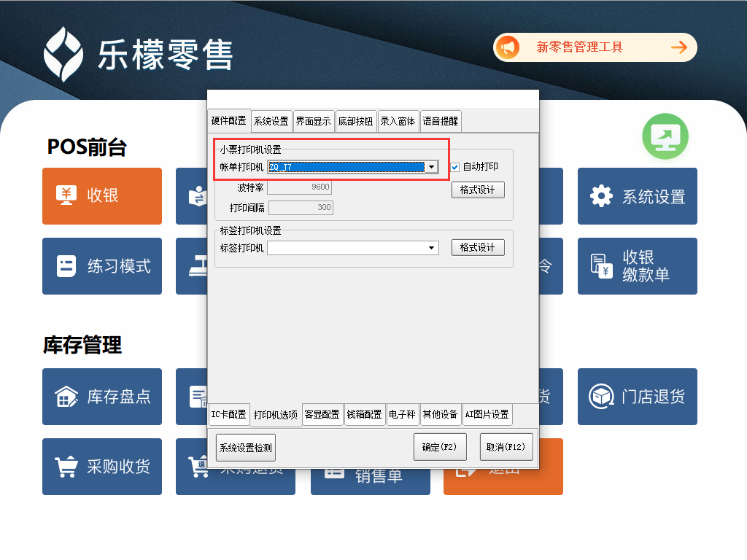Click the gear icon on 系统设置
The height and width of the screenshot is (560, 747).
pyautogui.click(x=601, y=195)
